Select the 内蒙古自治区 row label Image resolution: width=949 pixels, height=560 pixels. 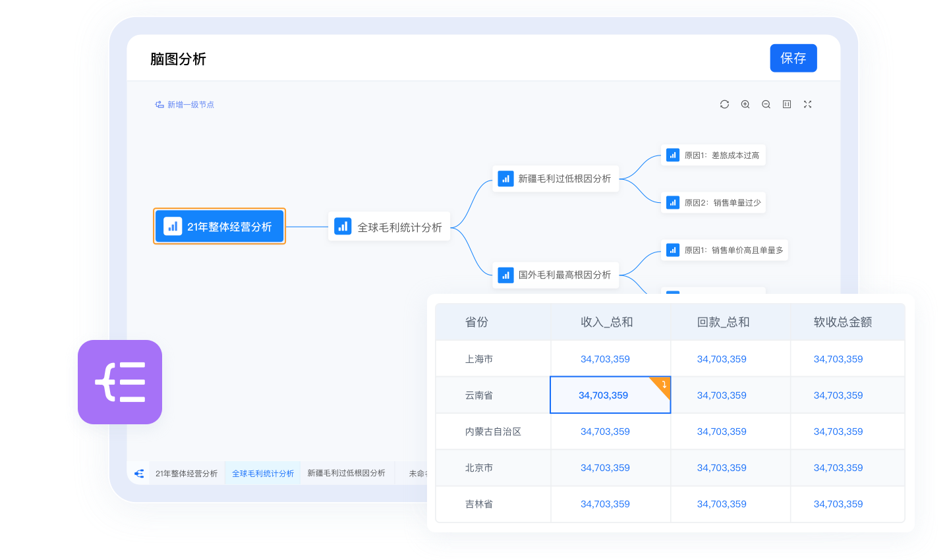tap(493, 431)
